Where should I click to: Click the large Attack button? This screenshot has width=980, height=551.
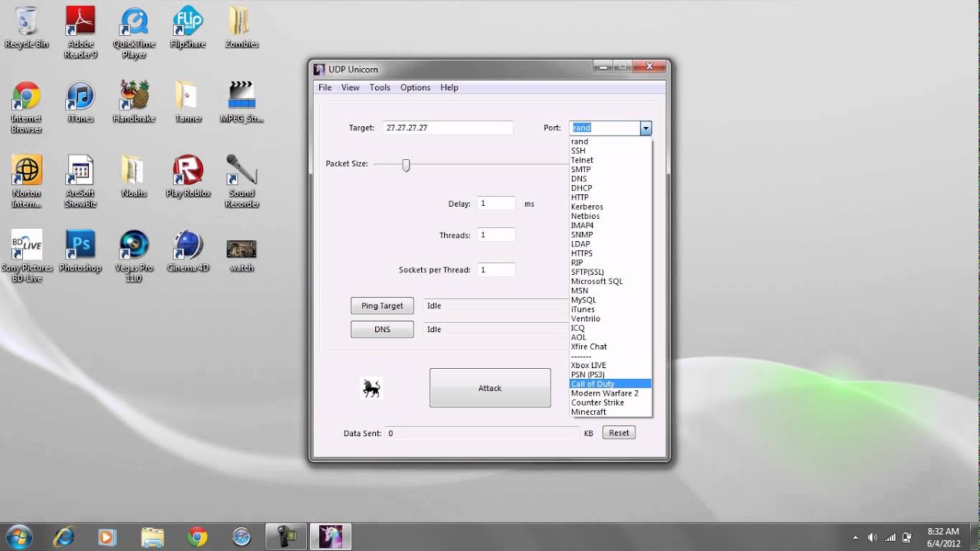(490, 388)
